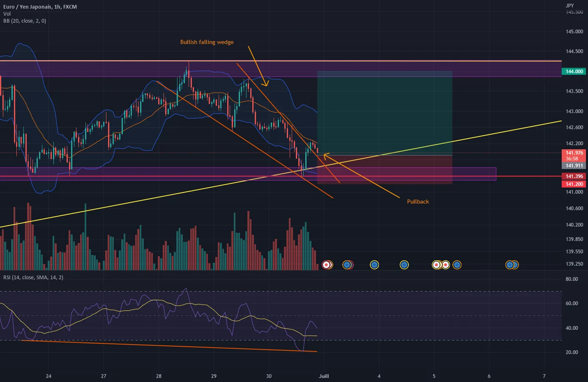588x382 pixels.
Task: Open the BB (20, close, 2, 0) indicator label
Action: coord(25,21)
